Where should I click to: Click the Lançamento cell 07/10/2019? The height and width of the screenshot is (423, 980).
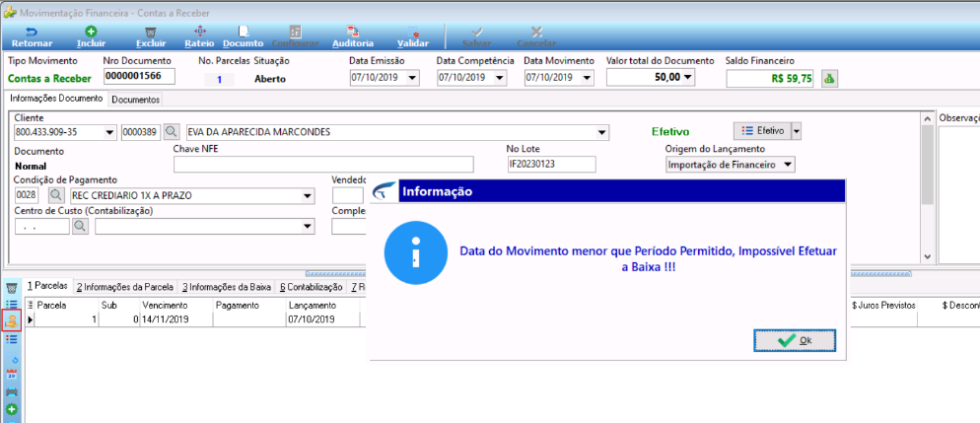coord(322,318)
